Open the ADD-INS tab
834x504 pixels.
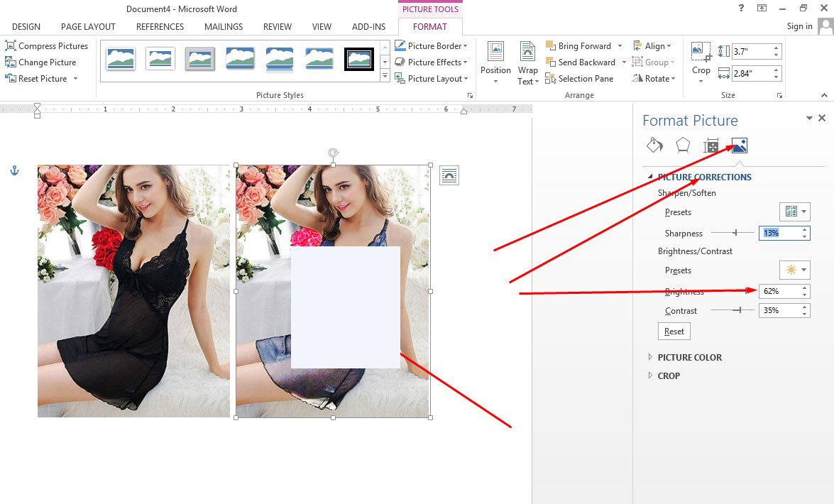tap(368, 26)
